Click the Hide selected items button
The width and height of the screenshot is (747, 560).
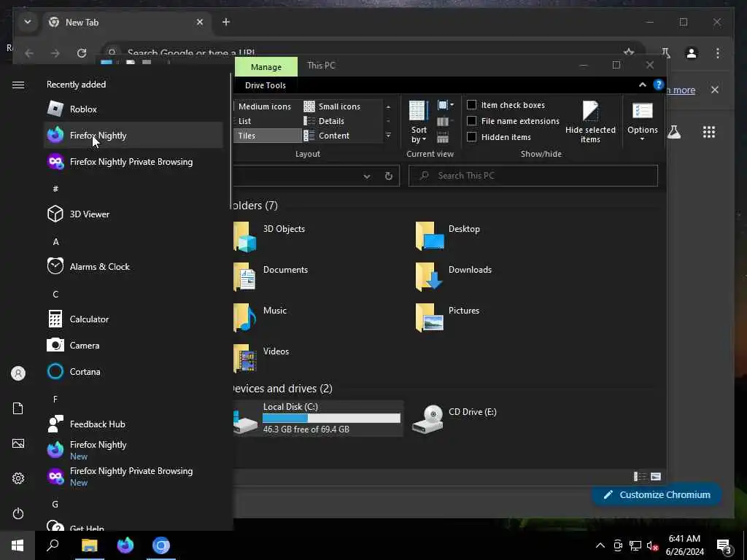(590, 122)
